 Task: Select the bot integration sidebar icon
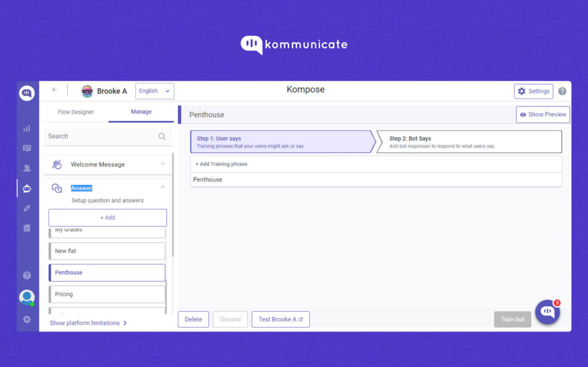point(27,188)
